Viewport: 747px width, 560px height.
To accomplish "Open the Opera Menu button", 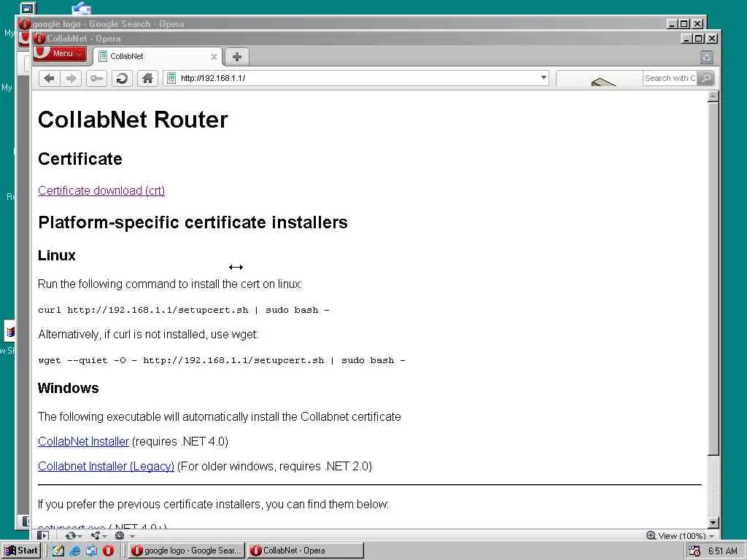I will click(60, 53).
